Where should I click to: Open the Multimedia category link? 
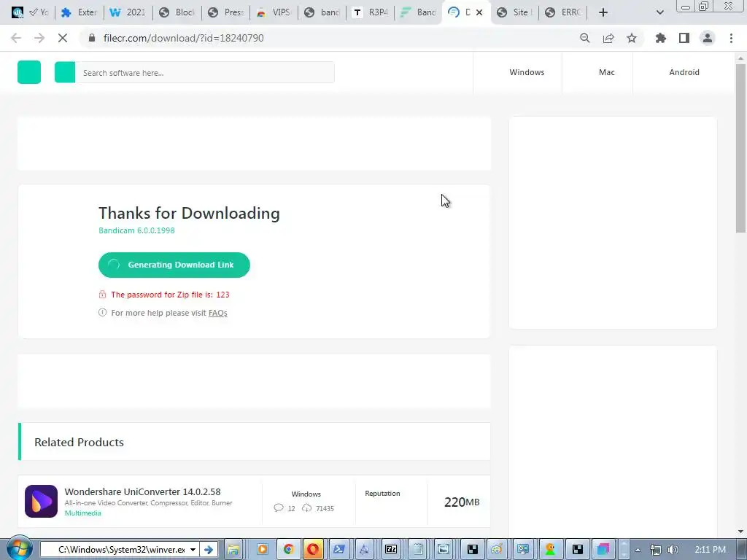point(83,513)
